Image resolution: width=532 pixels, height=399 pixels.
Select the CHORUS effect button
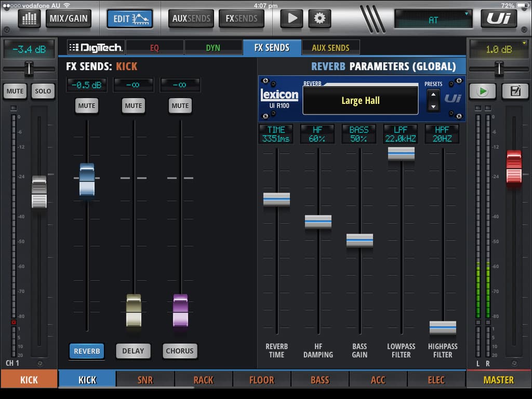click(180, 351)
